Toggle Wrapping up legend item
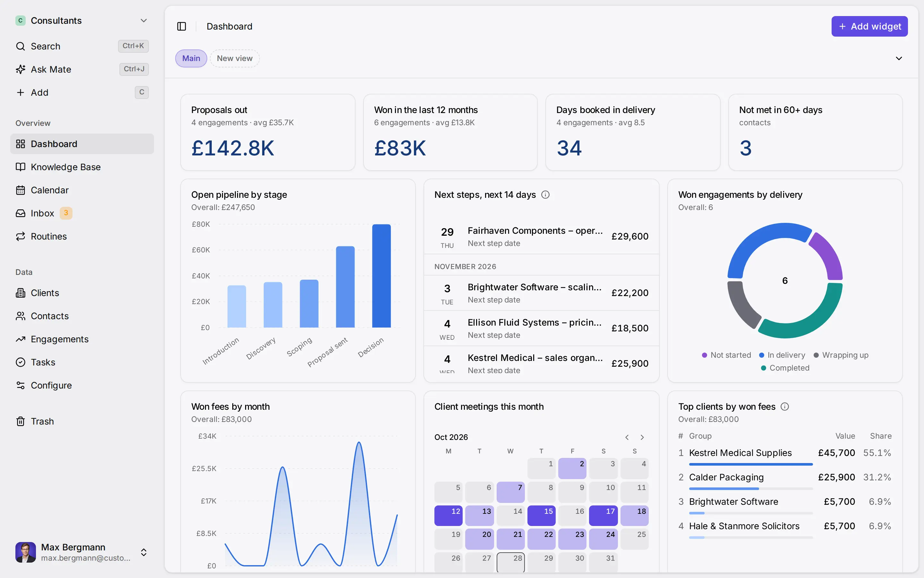 click(841, 355)
